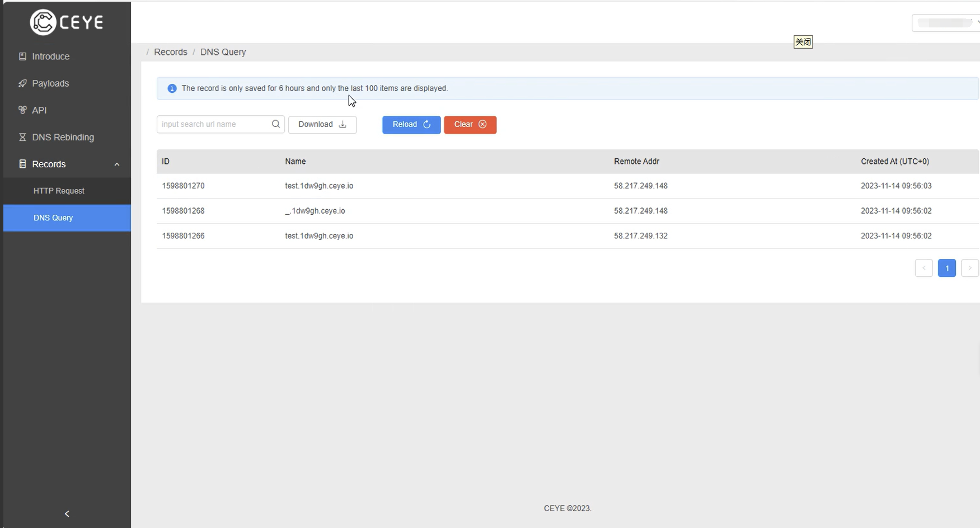Click the 关闭 tooltip label
This screenshot has width=980, height=528.
pyautogui.click(x=803, y=42)
